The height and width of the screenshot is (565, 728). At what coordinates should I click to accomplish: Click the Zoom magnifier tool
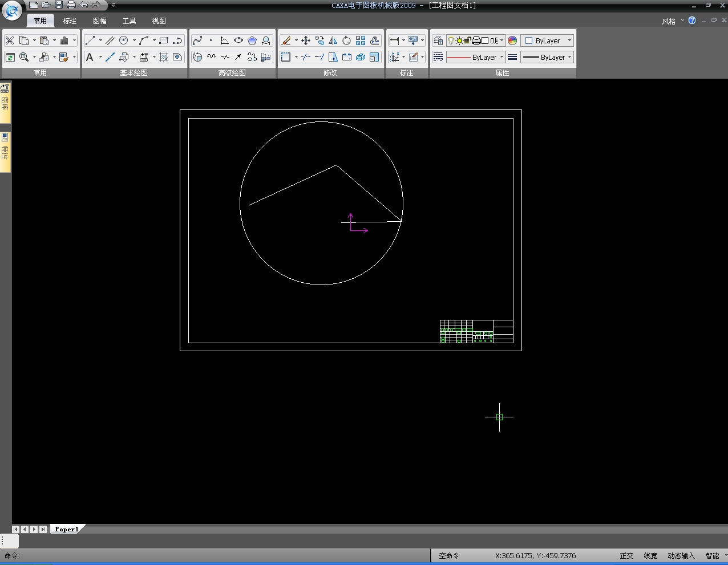[24, 57]
